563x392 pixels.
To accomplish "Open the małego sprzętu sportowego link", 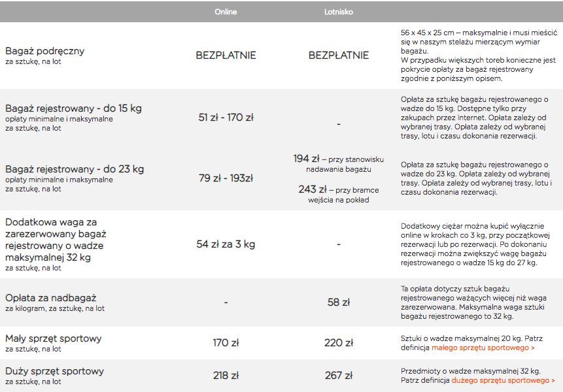I will coord(483,348).
